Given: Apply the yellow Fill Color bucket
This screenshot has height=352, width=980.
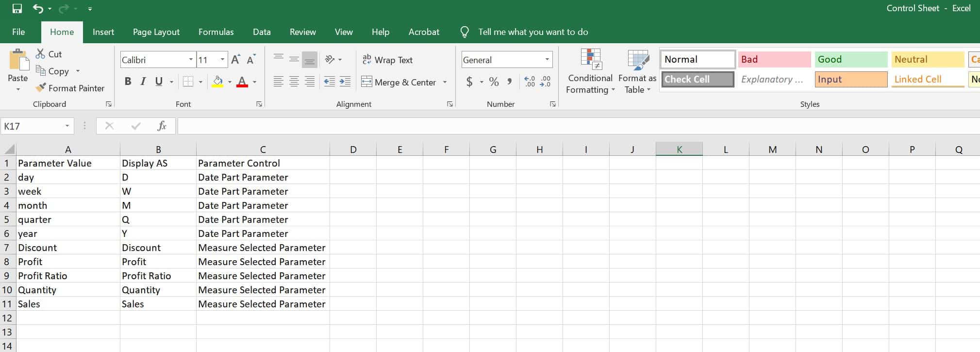Looking at the screenshot, I should click(x=218, y=82).
